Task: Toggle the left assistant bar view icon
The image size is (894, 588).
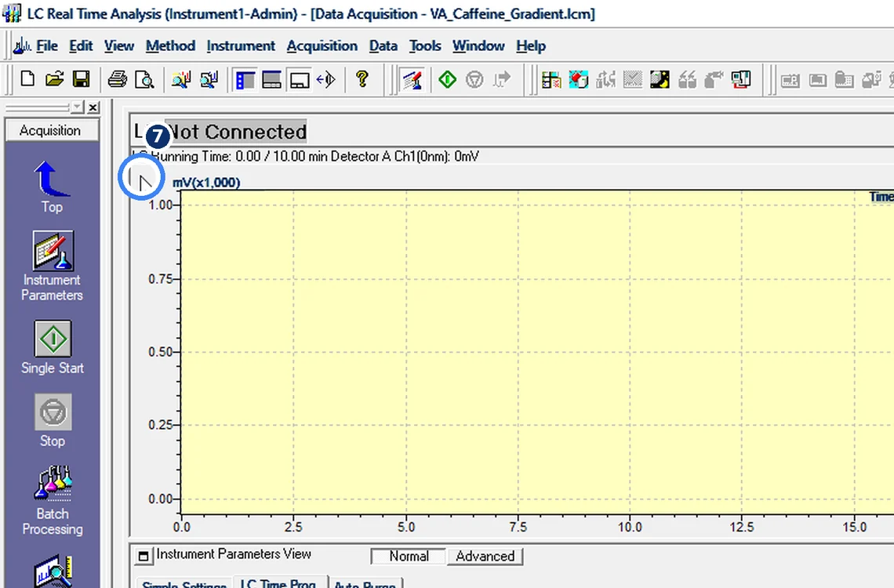Action: point(245,80)
